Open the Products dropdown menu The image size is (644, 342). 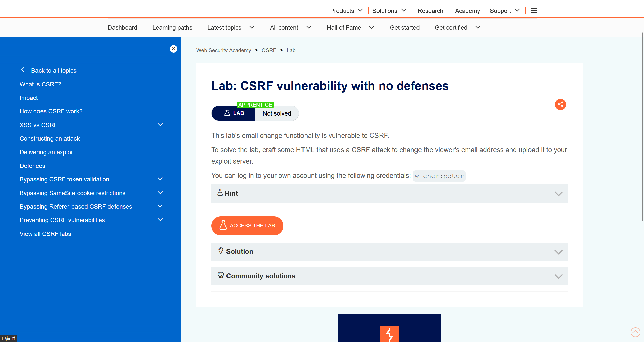tap(346, 11)
